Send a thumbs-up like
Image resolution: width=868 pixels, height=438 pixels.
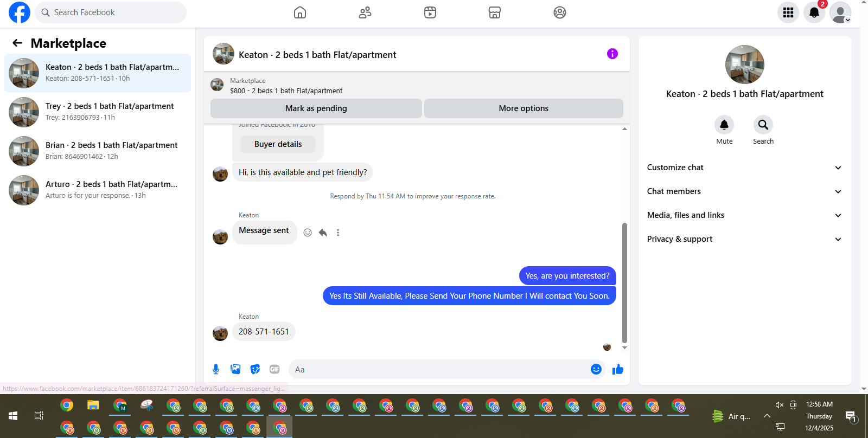618,369
